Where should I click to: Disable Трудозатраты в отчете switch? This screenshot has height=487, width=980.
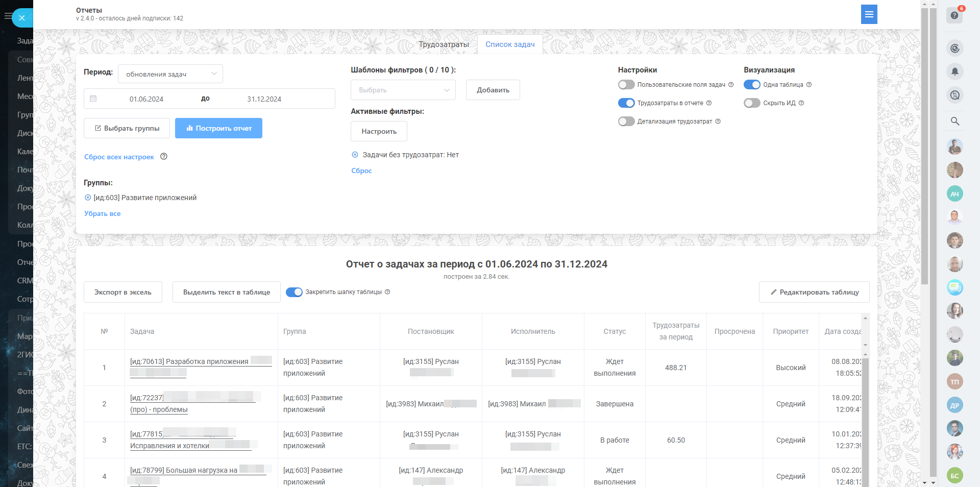[x=626, y=103]
